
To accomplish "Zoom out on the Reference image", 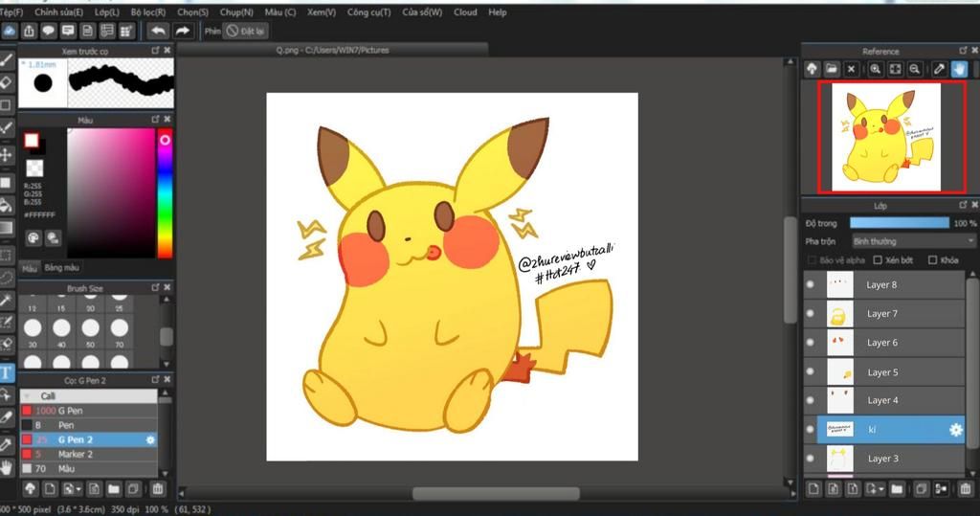I will click(x=914, y=69).
